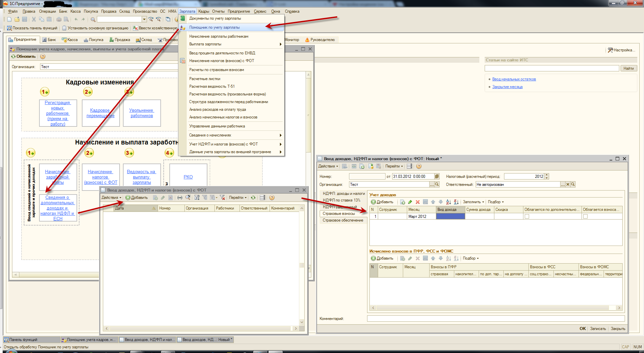Check the Облагается взносами checkbox in row 1
The image size is (644, 353).
[x=585, y=217]
